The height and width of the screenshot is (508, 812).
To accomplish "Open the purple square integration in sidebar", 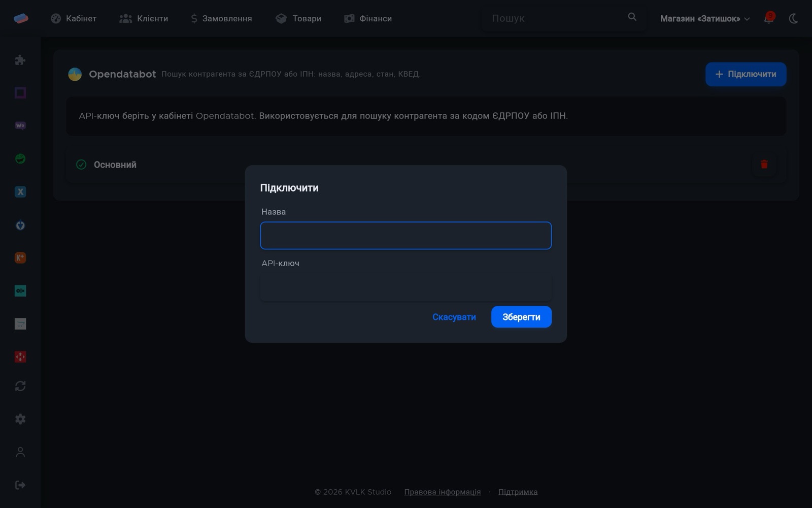I will (20, 92).
